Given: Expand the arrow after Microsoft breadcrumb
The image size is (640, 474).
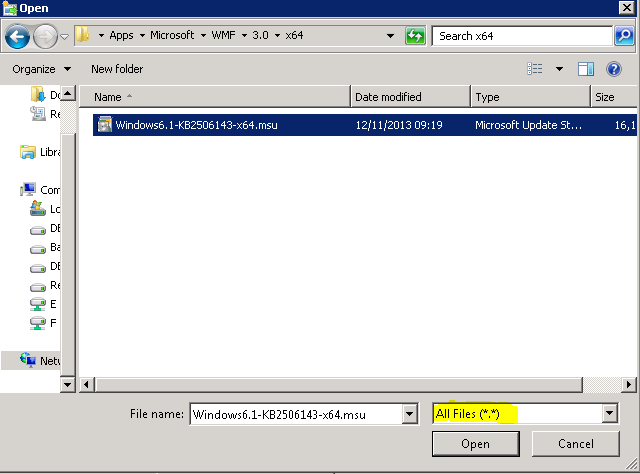Looking at the screenshot, I should pos(203,36).
